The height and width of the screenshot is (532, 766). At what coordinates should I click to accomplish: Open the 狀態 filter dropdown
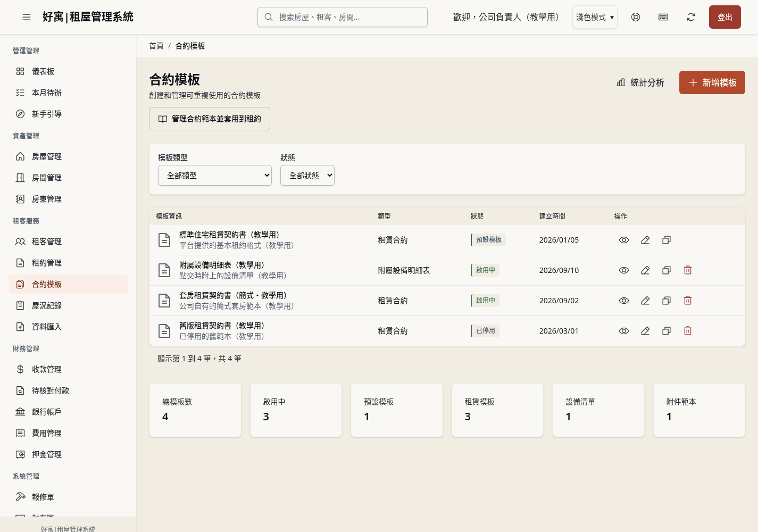click(307, 176)
